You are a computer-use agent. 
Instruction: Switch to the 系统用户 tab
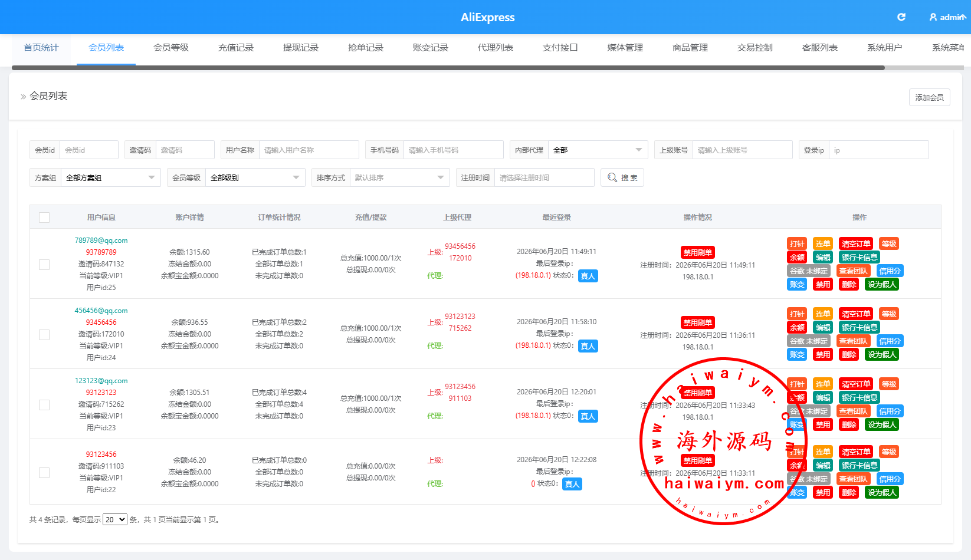click(885, 48)
